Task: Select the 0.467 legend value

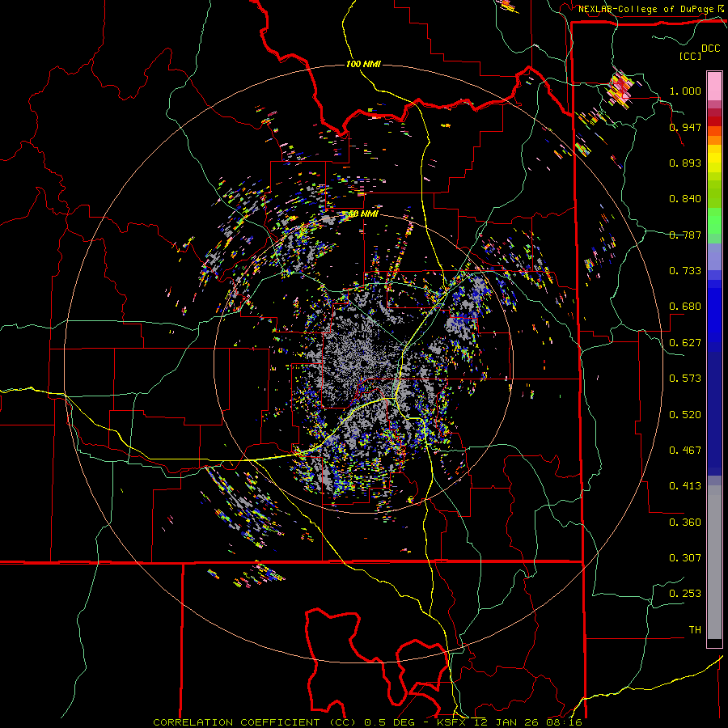Action: tap(685, 451)
